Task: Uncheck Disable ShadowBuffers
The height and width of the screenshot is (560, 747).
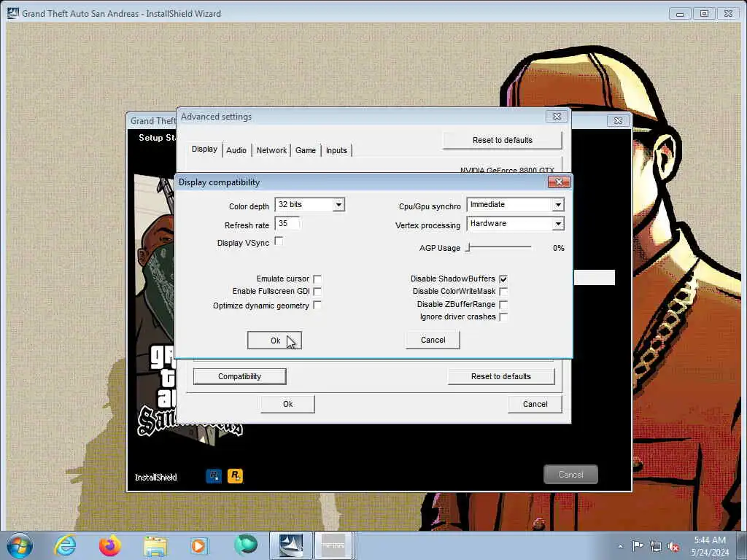Action: point(503,279)
